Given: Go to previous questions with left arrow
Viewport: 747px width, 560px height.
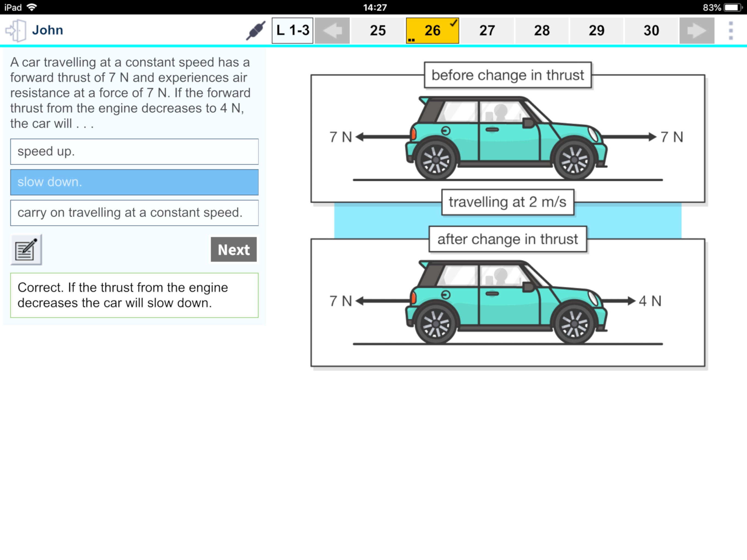Looking at the screenshot, I should click(332, 30).
